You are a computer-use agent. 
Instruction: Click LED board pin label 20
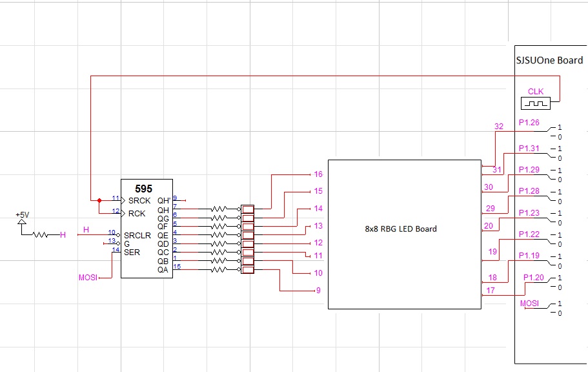tap(489, 225)
